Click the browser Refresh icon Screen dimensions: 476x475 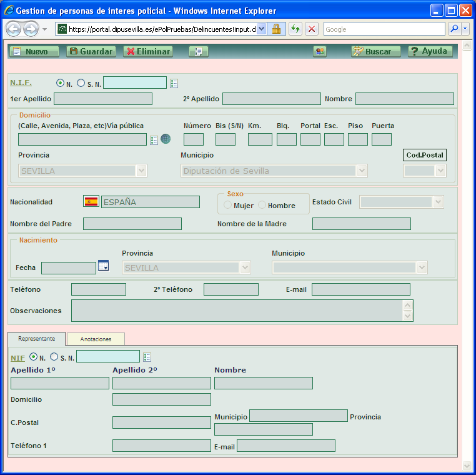[x=295, y=29]
